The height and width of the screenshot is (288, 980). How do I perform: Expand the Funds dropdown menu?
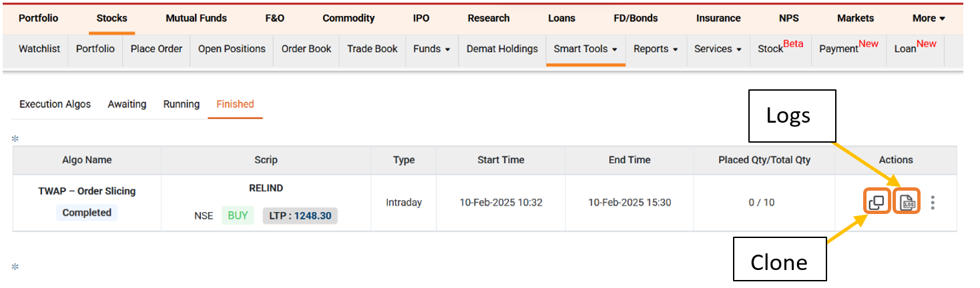click(x=431, y=49)
